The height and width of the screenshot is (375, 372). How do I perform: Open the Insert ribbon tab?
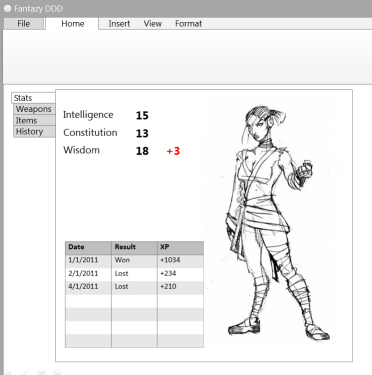[119, 24]
